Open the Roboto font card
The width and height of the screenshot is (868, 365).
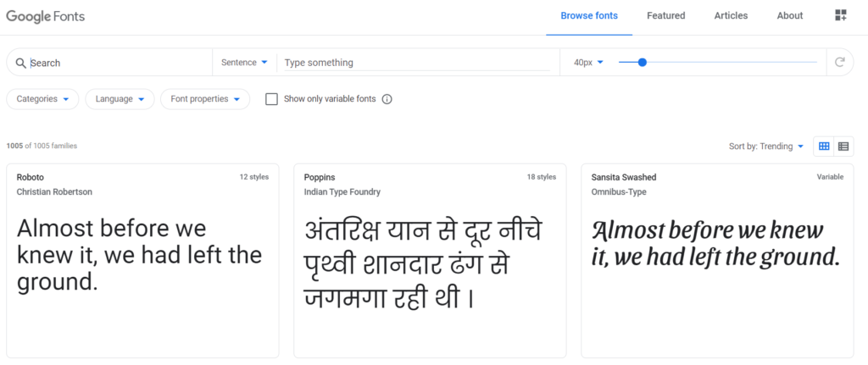[x=142, y=261]
